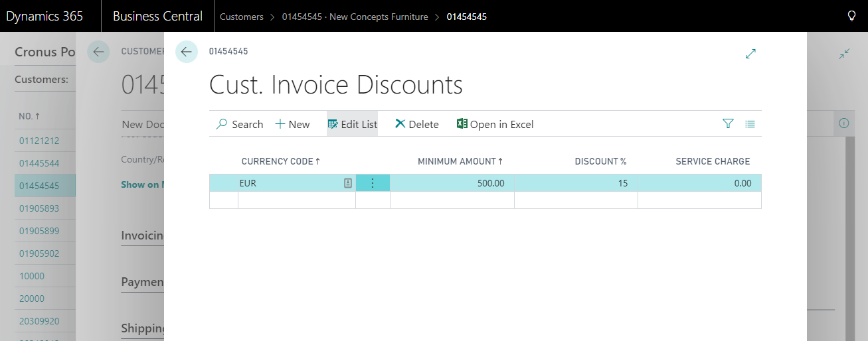Sort by Minimum Amount column header

(460, 161)
